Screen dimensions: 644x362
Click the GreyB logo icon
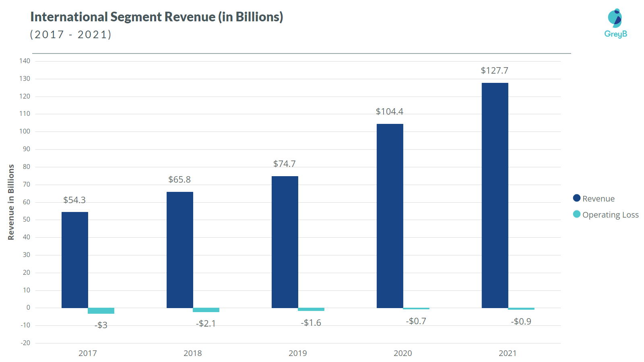coord(615,17)
